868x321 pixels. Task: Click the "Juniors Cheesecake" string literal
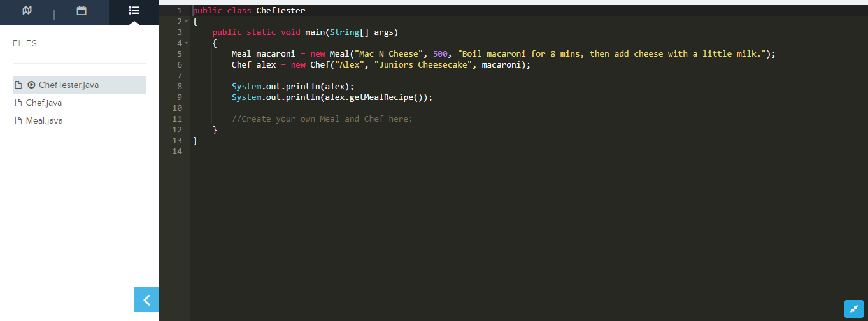423,65
